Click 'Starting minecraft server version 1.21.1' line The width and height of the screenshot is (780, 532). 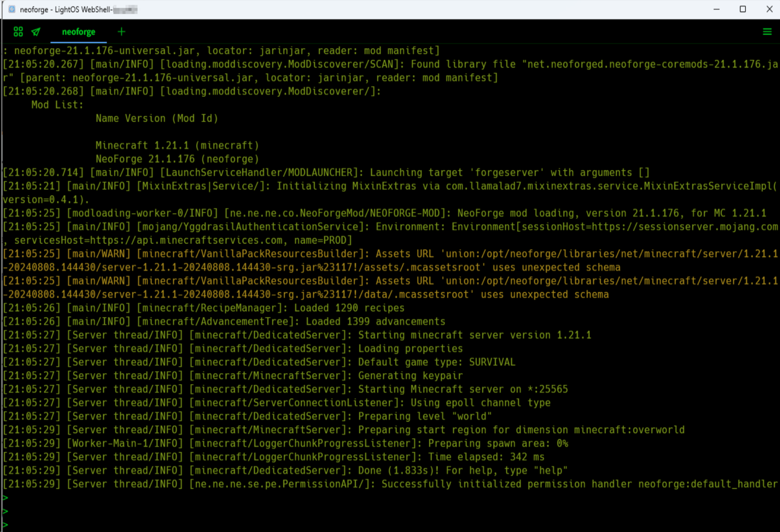(x=297, y=335)
